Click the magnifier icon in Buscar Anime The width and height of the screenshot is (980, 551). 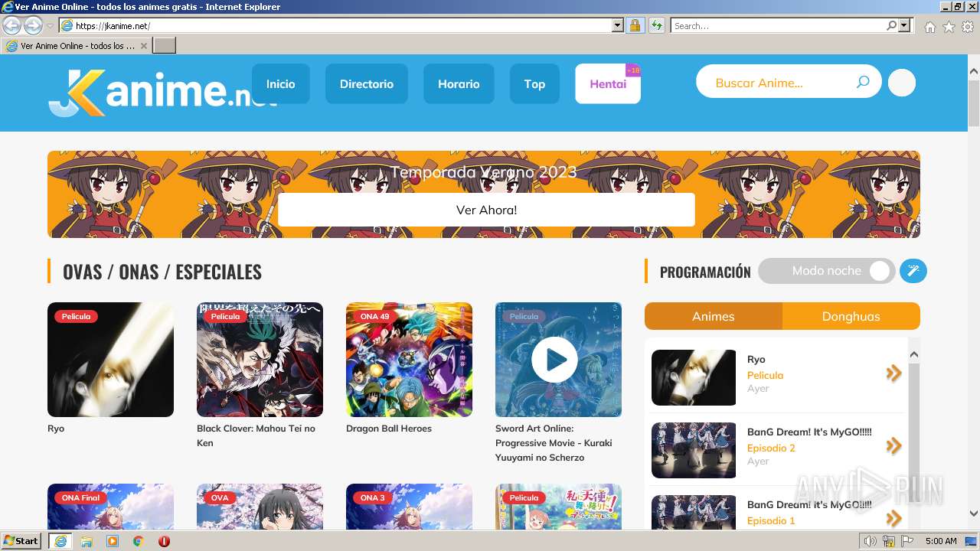pyautogui.click(x=863, y=82)
